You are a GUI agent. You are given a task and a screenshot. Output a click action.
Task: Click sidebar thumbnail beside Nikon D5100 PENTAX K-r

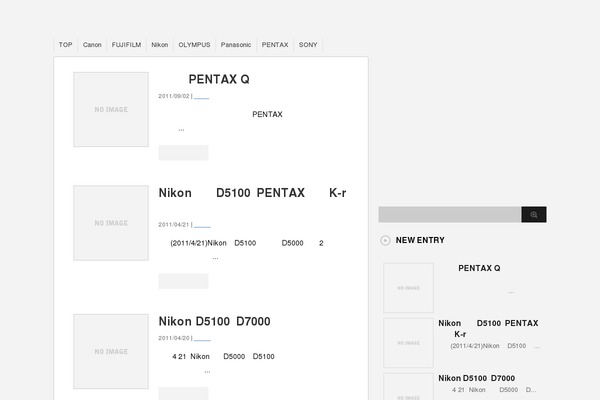click(x=408, y=343)
